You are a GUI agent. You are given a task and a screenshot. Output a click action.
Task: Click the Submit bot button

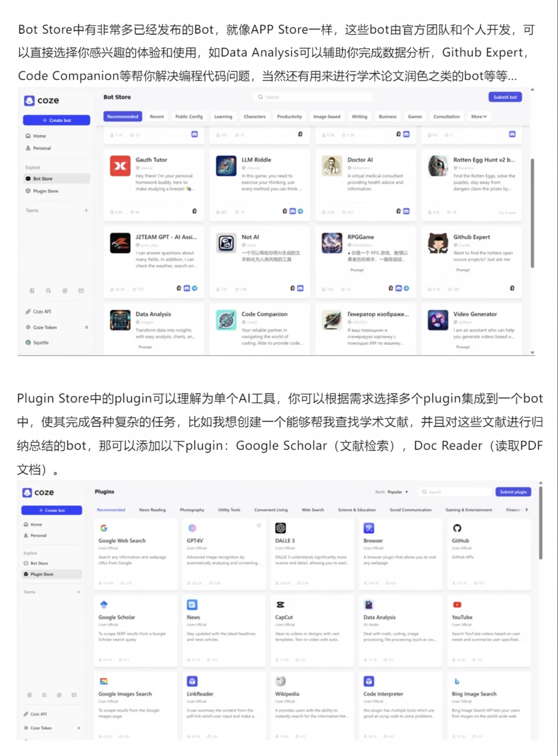(505, 97)
